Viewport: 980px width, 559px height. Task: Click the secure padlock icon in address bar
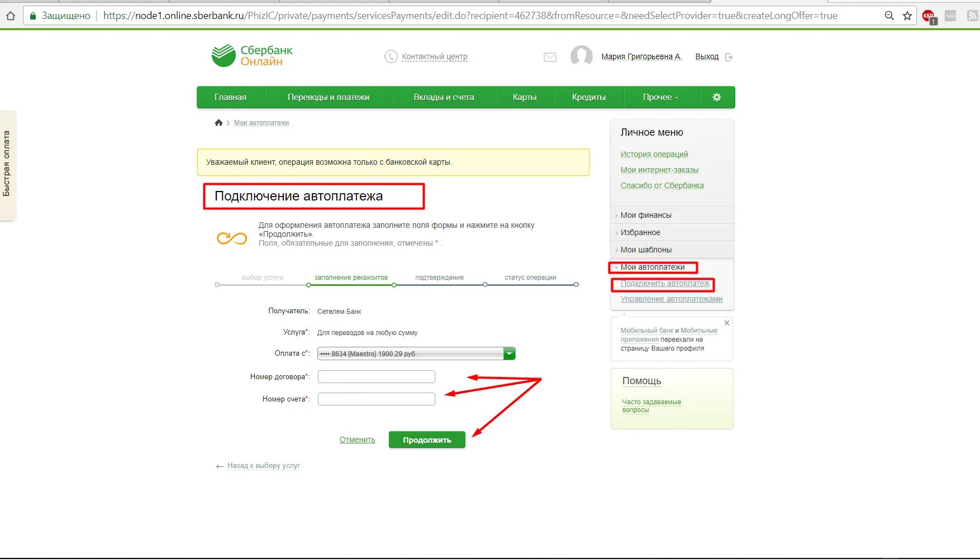click(33, 16)
